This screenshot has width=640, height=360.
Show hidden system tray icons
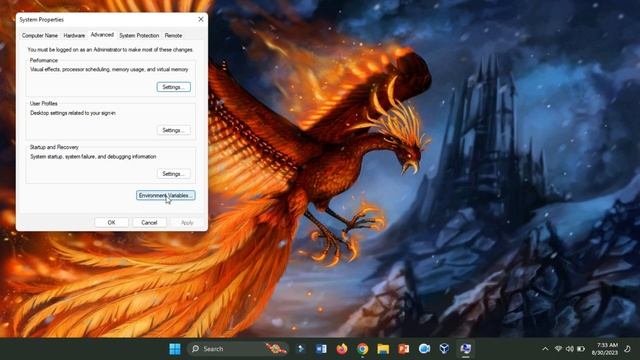pos(545,349)
